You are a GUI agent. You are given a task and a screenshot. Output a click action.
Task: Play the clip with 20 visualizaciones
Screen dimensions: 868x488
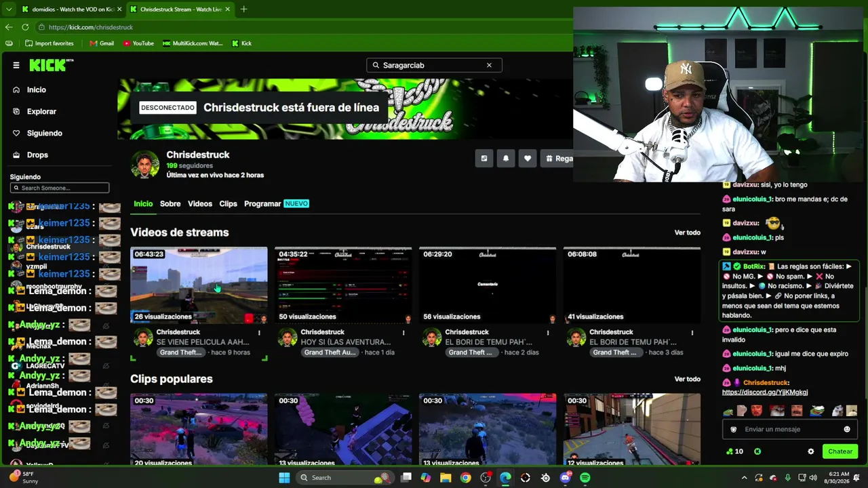(x=199, y=430)
